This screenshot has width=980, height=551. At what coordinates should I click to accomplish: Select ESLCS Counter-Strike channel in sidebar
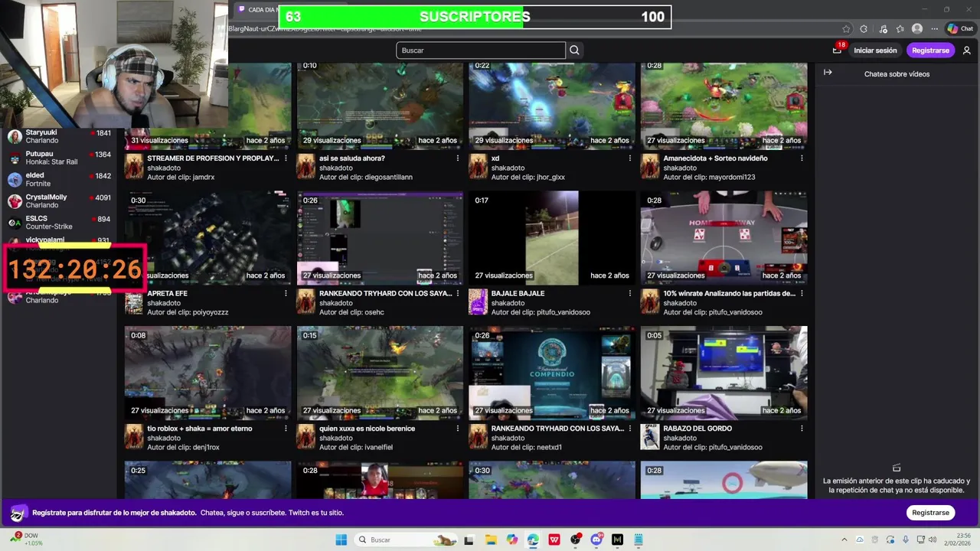coord(59,222)
